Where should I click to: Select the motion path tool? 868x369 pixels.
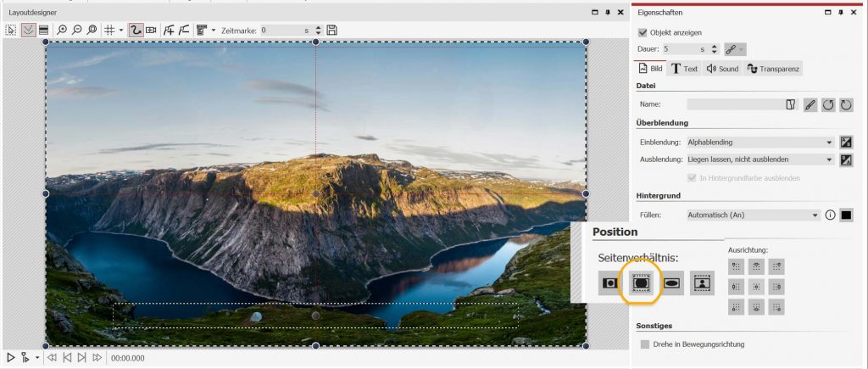click(x=136, y=30)
